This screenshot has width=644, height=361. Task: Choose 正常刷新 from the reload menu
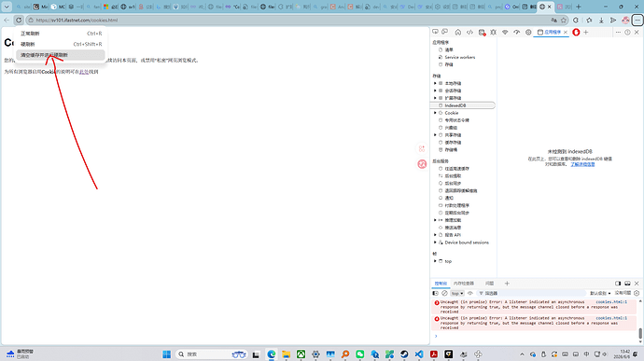click(61, 34)
